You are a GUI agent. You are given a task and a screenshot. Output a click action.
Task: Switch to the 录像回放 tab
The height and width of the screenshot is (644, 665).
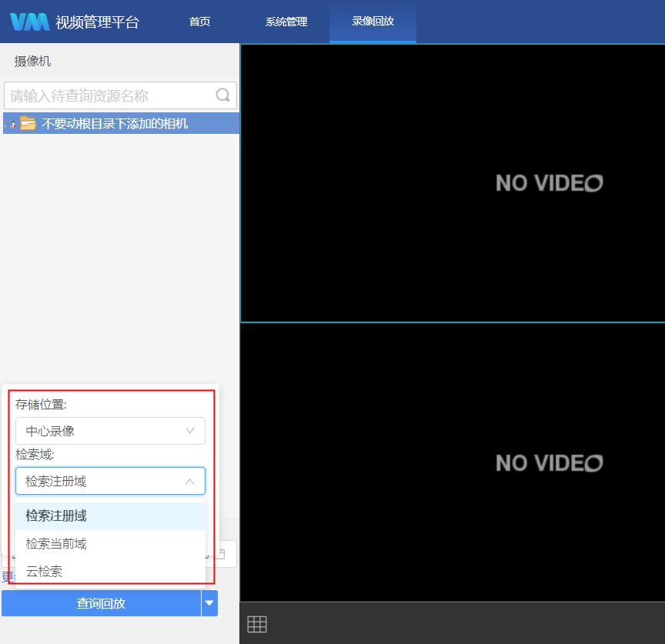coord(373,22)
